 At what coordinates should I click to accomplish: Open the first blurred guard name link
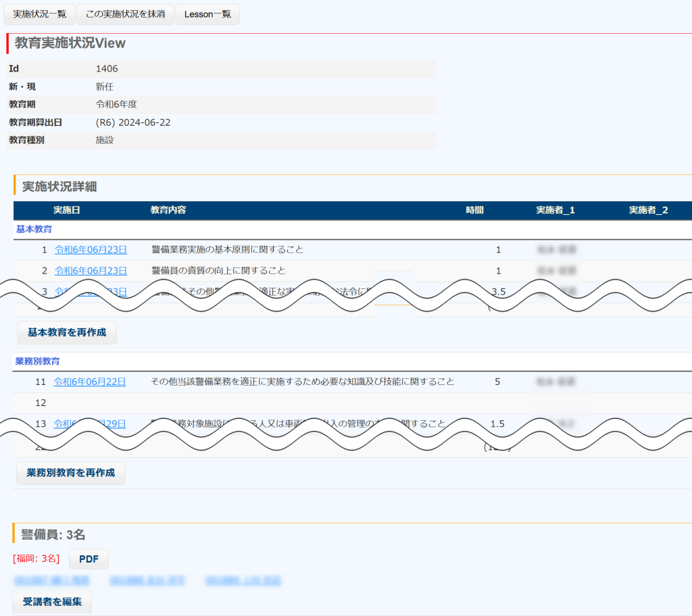52,581
